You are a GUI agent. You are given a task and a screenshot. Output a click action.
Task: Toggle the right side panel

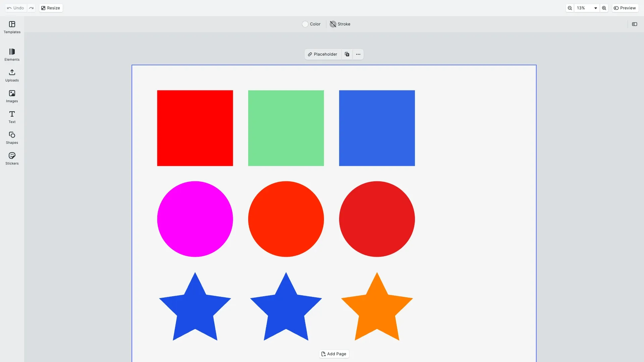click(634, 24)
